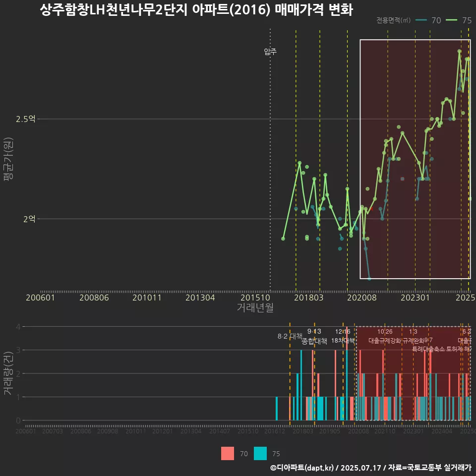Click the 거래량(건) y-axis title
The image size is (476, 476).
point(8,373)
